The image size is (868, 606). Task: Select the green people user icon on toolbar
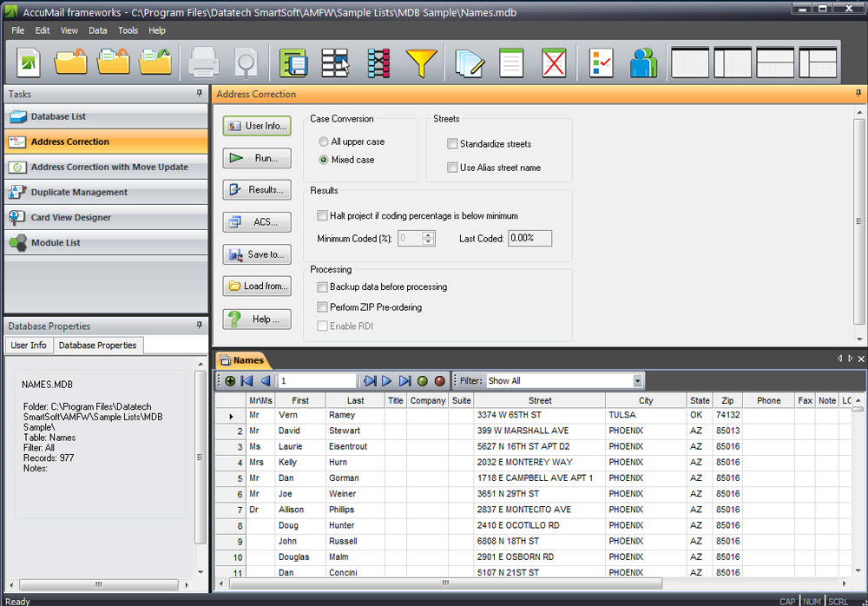[x=643, y=63]
